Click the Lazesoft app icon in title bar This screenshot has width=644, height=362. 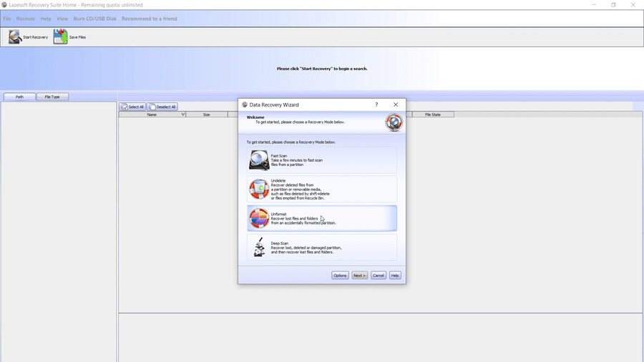pyautogui.click(x=4, y=5)
